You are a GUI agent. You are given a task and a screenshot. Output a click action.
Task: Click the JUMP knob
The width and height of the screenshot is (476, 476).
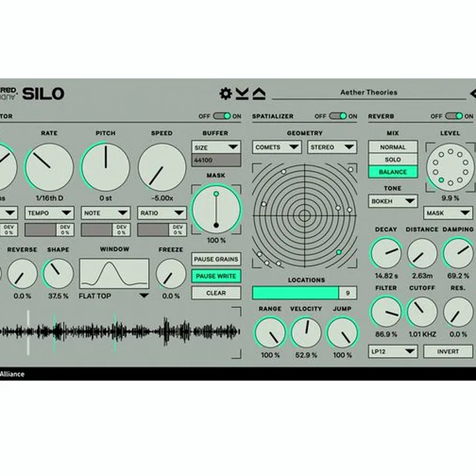[x=342, y=333]
